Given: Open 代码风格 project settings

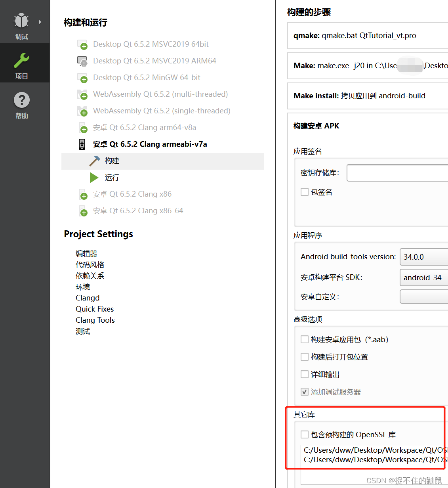Looking at the screenshot, I should click(90, 264).
